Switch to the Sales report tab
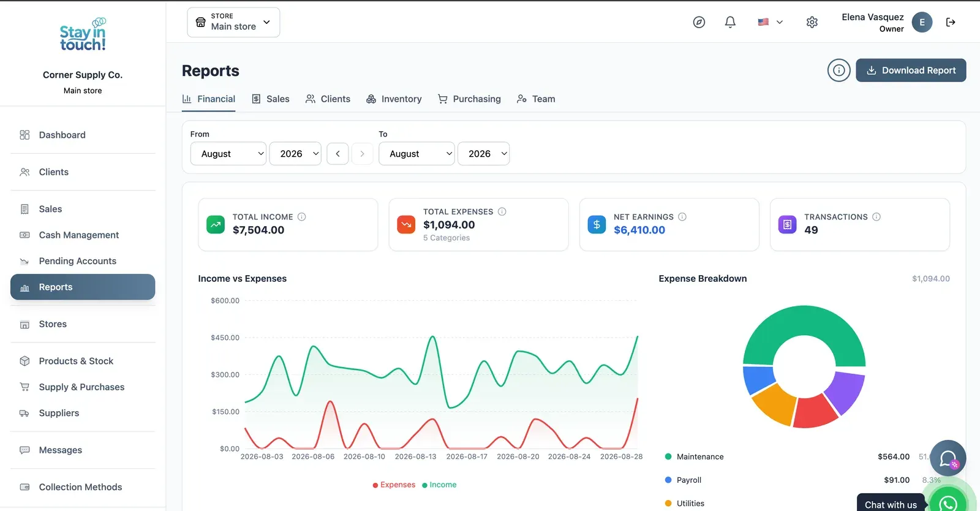The height and width of the screenshot is (511, 980). pos(270,99)
